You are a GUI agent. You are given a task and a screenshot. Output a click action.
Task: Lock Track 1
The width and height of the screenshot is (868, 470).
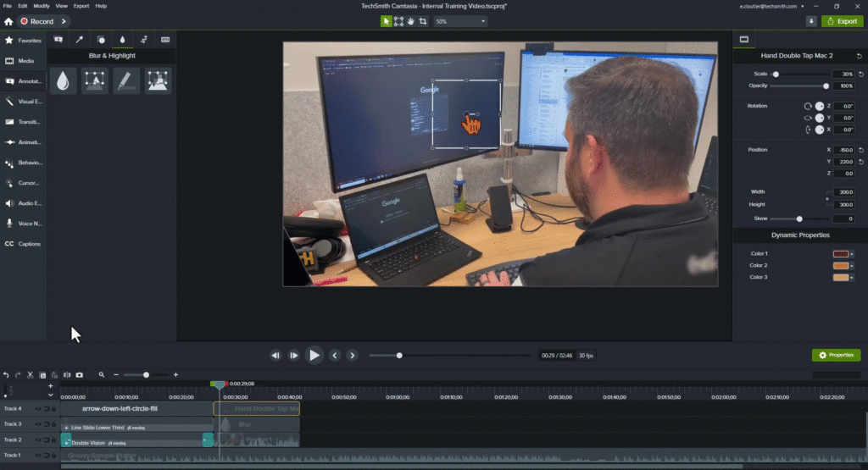[x=53, y=455]
